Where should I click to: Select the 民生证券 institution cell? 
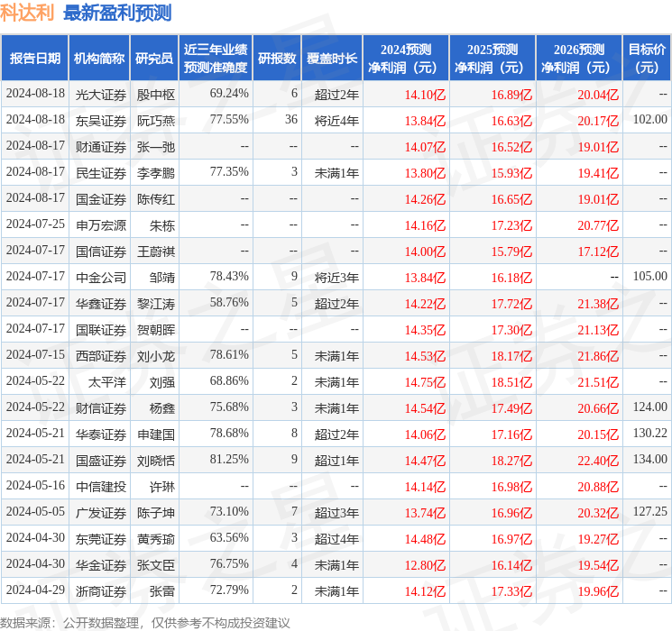pos(101,173)
